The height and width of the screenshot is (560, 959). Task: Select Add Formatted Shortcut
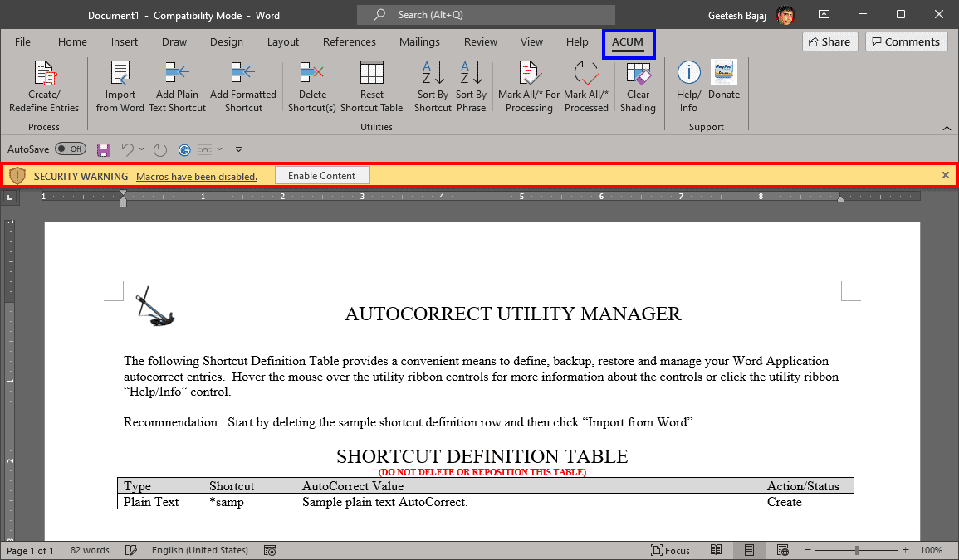click(x=242, y=83)
